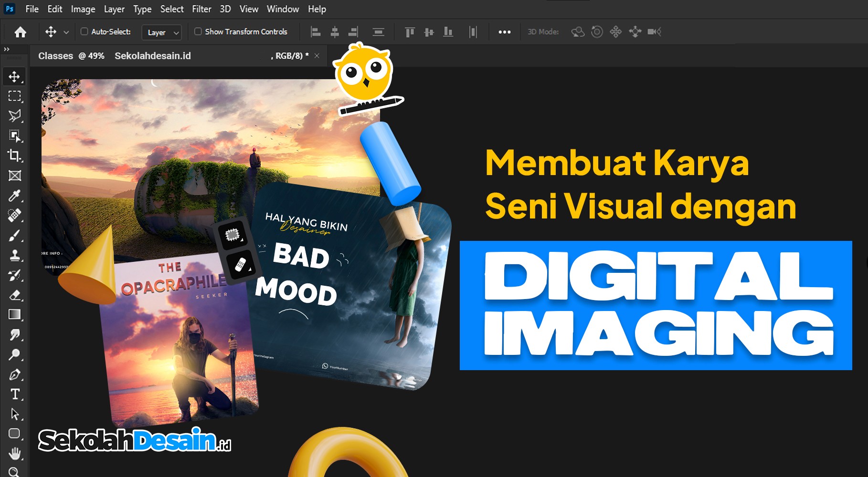868x477 pixels.
Task: Enable Show Transform Controls checkbox
Action: [x=198, y=31]
